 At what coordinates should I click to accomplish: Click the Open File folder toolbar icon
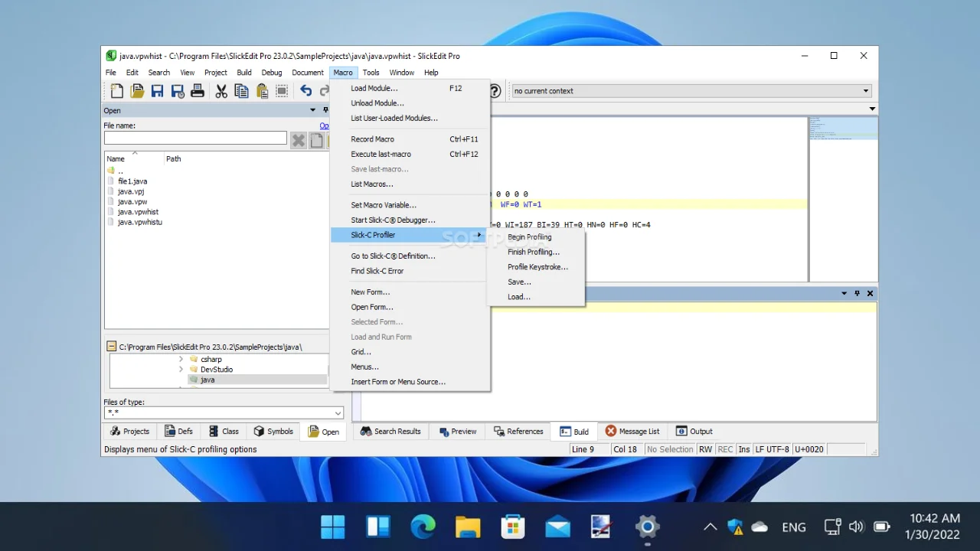[137, 91]
